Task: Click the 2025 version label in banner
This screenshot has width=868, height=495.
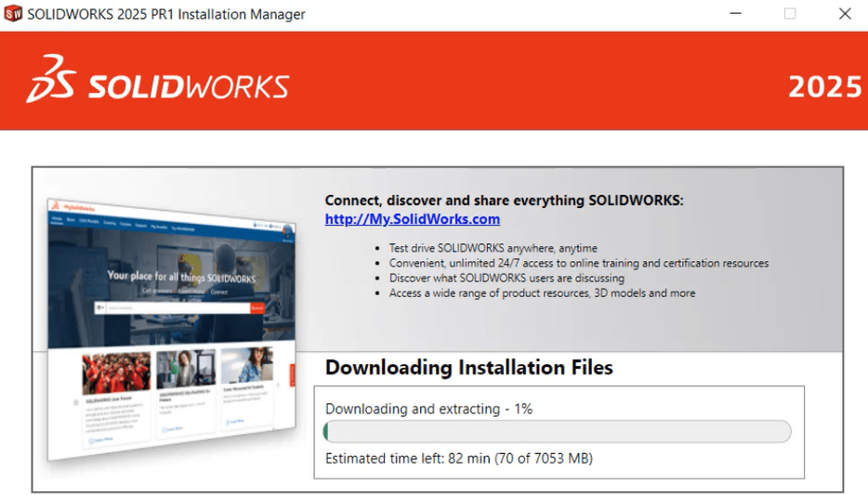Action: pos(824,86)
